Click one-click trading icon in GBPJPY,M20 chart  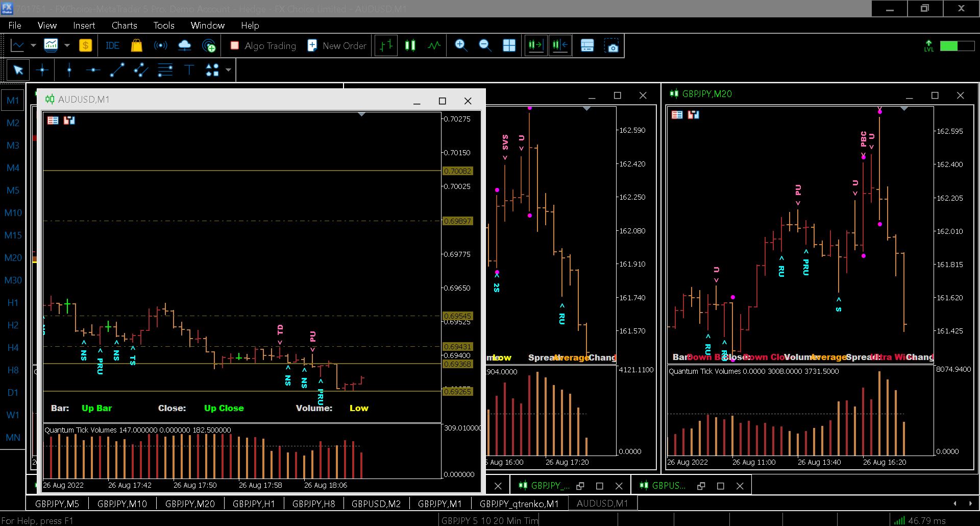(677, 115)
